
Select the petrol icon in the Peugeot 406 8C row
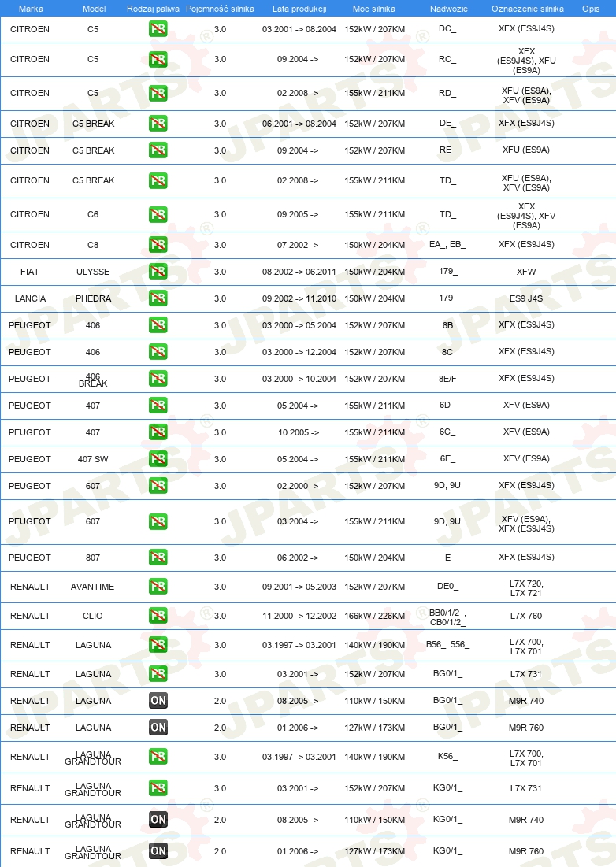pos(158,352)
